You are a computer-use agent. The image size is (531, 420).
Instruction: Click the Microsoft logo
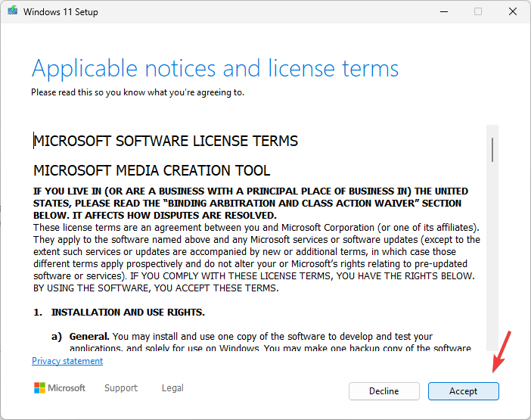60,387
